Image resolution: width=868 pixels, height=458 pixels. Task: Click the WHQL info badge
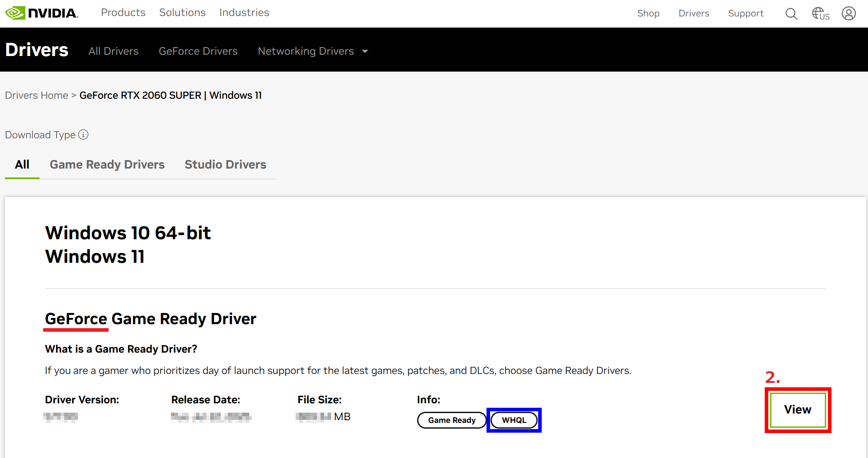(x=514, y=420)
